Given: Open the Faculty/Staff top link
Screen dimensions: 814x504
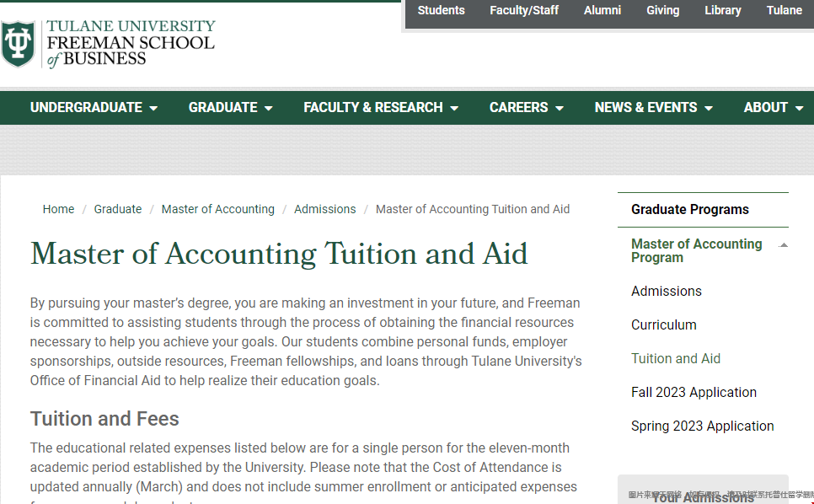Looking at the screenshot, I should tap(524, 10).
